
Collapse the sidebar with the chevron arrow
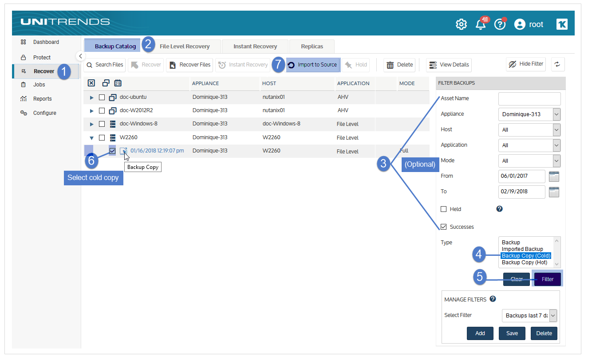80,56
